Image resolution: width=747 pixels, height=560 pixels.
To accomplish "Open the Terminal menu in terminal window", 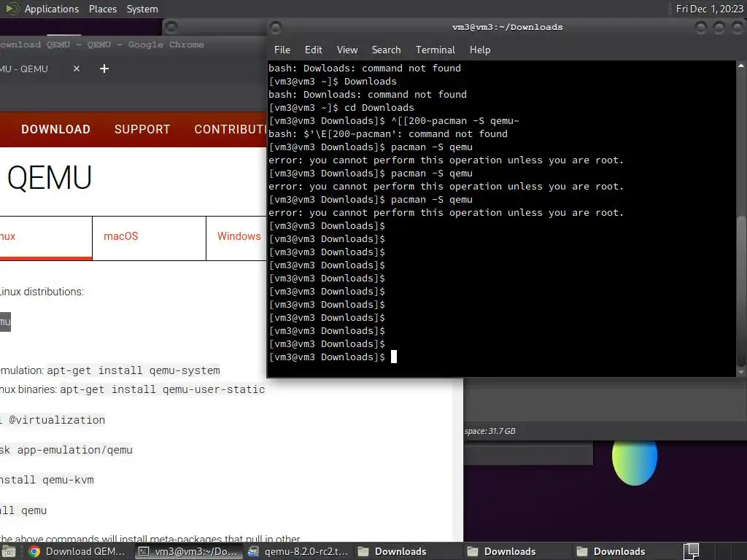I will tap(435, 50).
